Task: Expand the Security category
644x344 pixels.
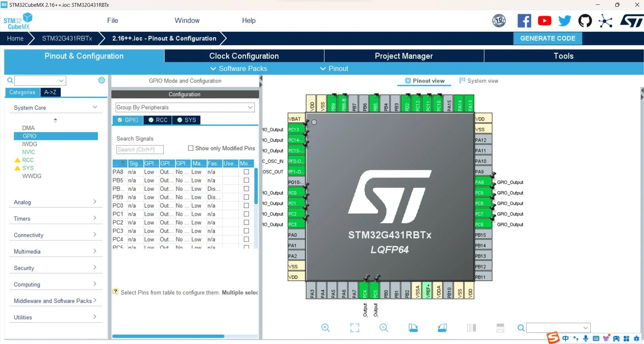Action: pyautogui.click(x=56, y=268)
